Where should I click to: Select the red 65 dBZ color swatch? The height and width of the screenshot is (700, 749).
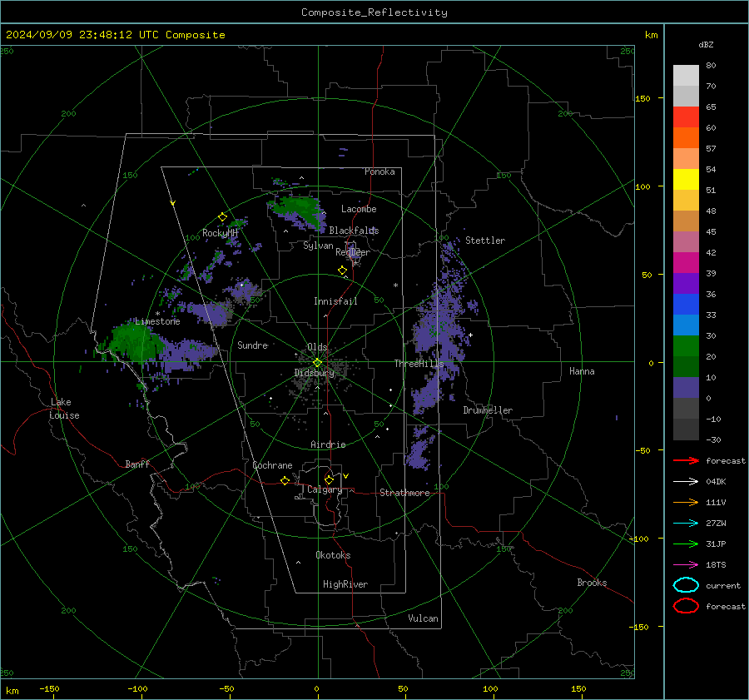(686, 117)
